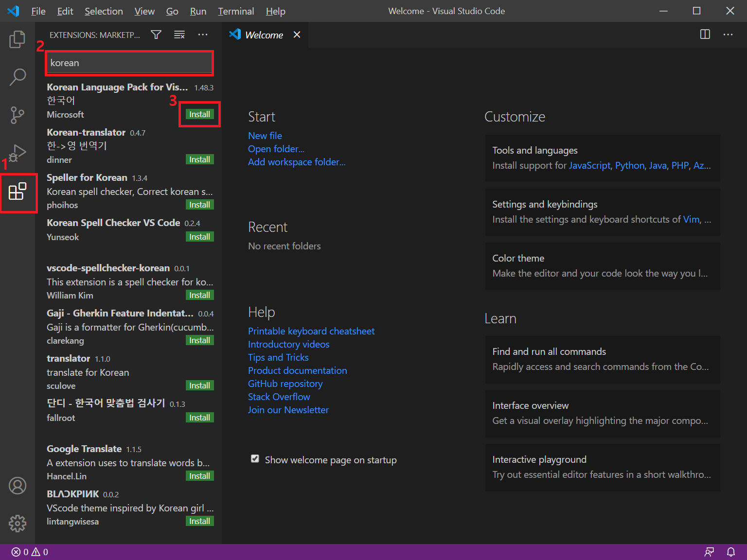Open GitHub repository link

(285, 384)
